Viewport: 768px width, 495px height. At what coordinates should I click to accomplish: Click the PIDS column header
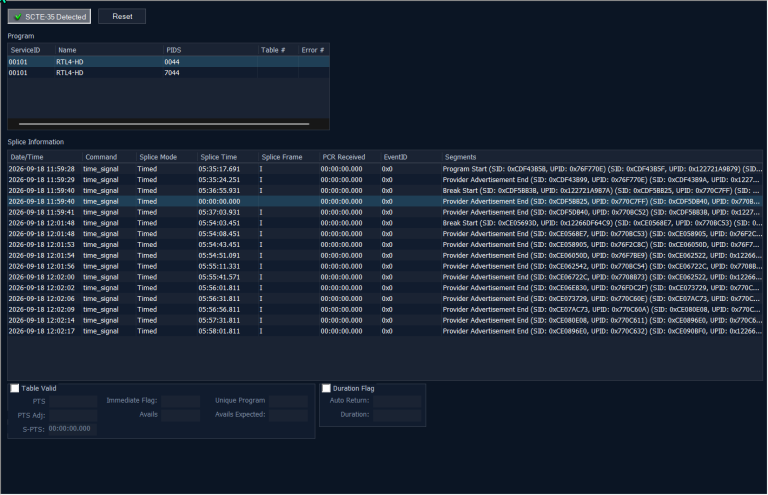click(210, 50)
